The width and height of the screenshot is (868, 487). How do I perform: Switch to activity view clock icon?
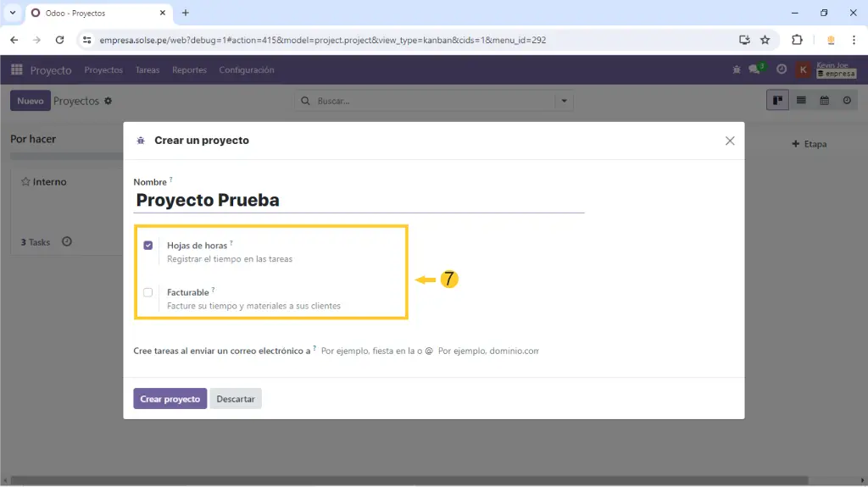(847, 101)
